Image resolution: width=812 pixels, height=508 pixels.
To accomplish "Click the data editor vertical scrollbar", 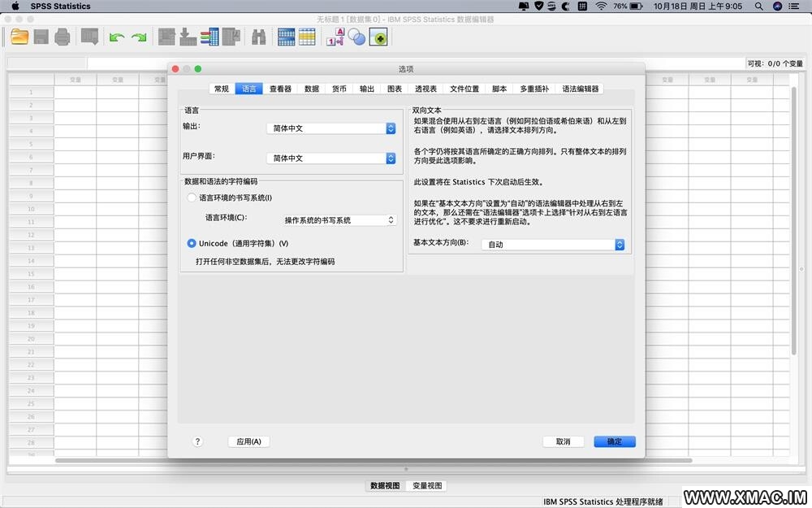I will tap(794, 221).
